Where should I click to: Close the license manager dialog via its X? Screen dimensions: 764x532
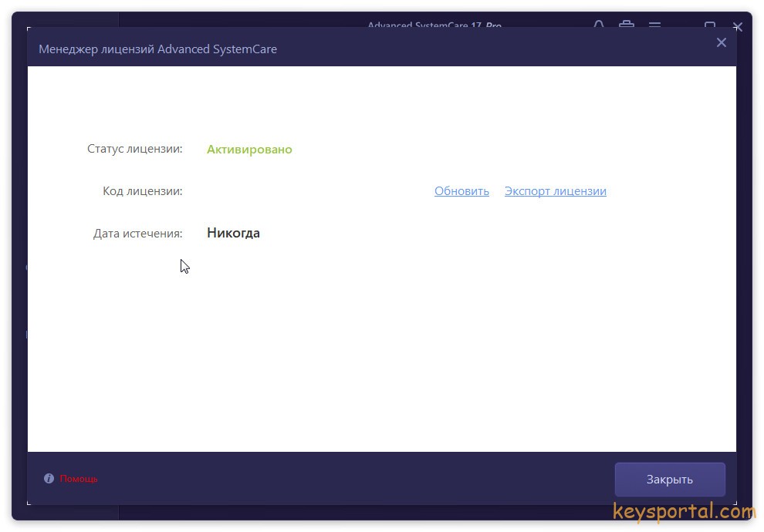click(722, 42)
